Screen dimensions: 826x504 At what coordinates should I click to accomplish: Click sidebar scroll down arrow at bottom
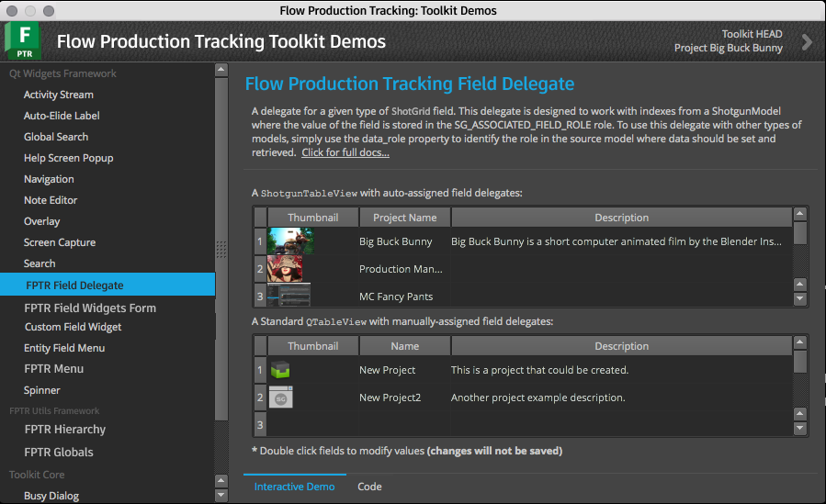tap(221, 495)
